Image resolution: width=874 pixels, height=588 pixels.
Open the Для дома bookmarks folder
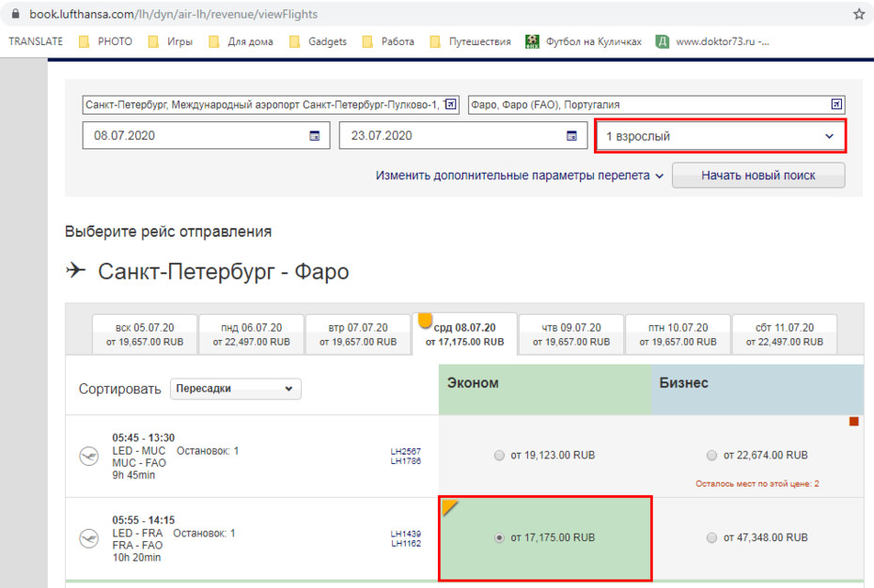click(241, 41)
